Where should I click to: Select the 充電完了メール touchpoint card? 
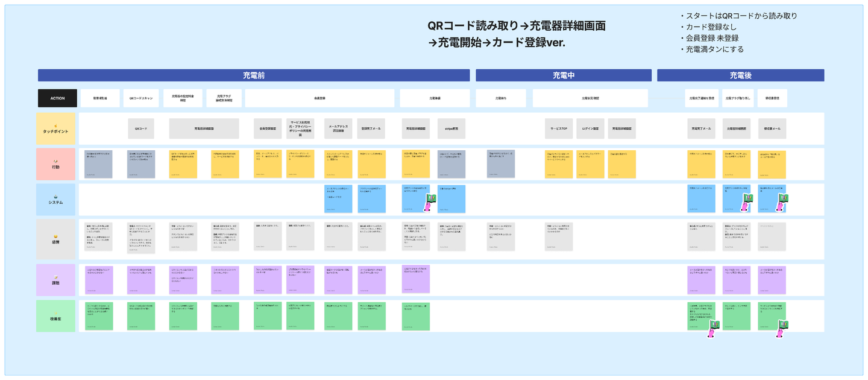click(x=702, y=128)
